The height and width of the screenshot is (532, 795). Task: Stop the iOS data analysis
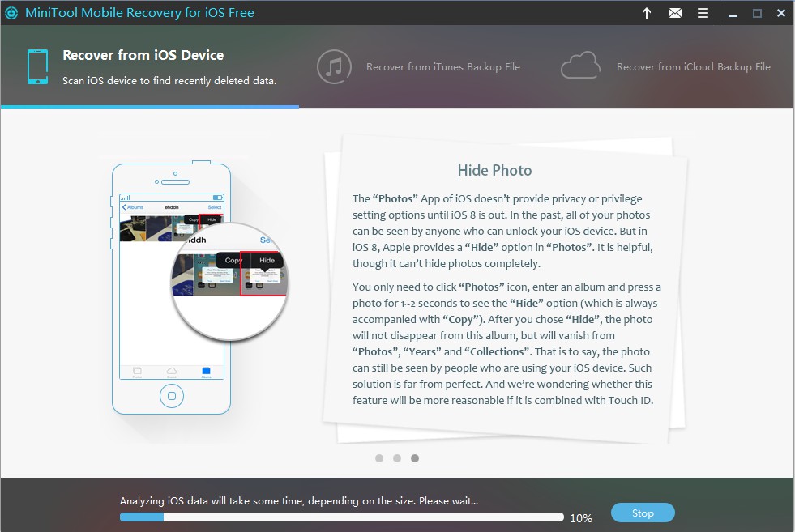[x=643, y=513]
